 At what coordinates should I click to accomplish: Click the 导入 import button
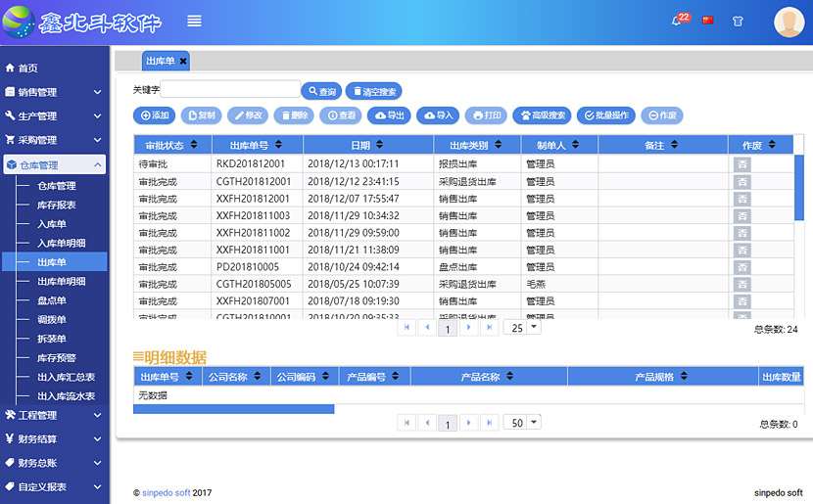pyautogui.click(x=438, y=115)
